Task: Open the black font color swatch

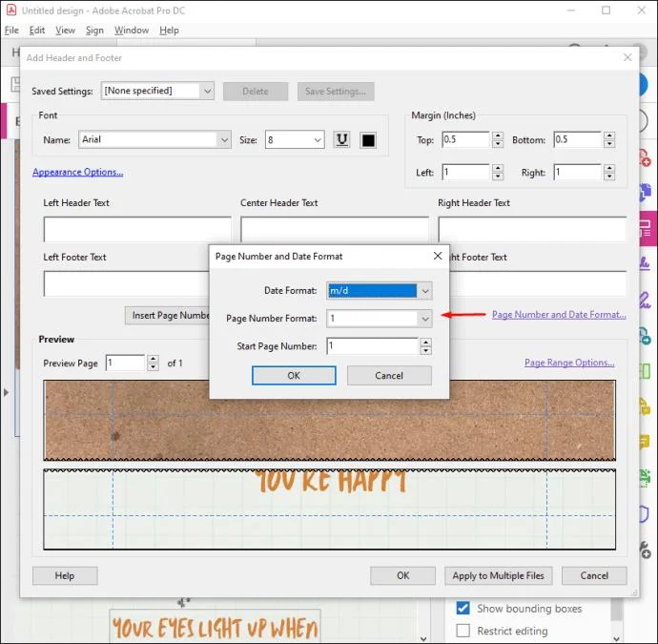Action: (368, 140)
